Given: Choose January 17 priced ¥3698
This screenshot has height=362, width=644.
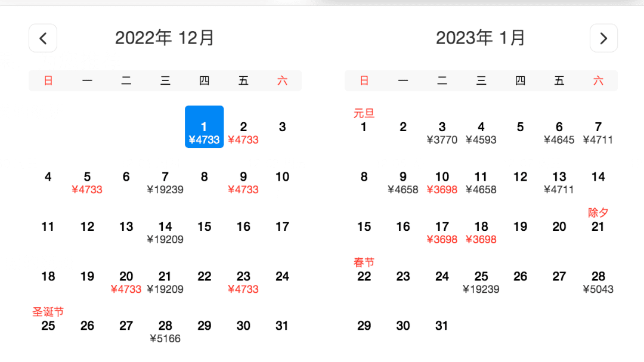Looking at the screenshot, I should coord(442,232).
